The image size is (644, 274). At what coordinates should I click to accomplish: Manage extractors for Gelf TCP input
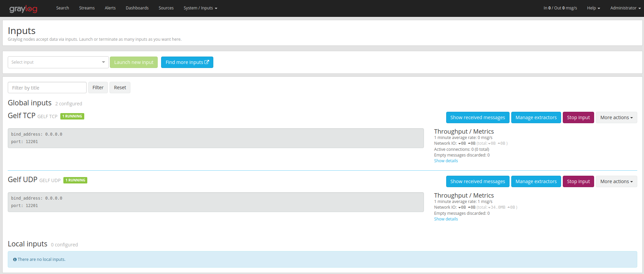pos(536,117)
